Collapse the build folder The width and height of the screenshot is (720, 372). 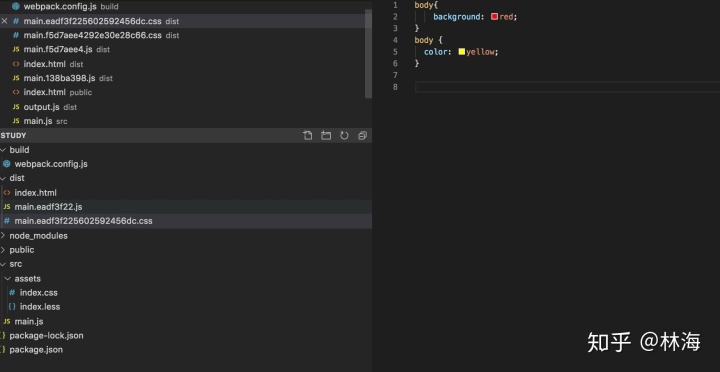pos(3,150)
